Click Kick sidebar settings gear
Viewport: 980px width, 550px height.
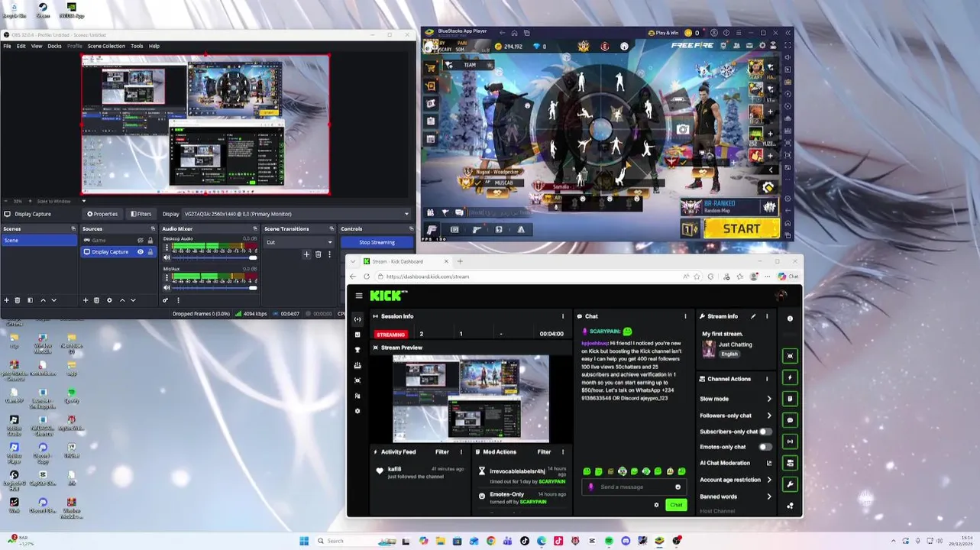pyautogui.click(x=357, y=411)
